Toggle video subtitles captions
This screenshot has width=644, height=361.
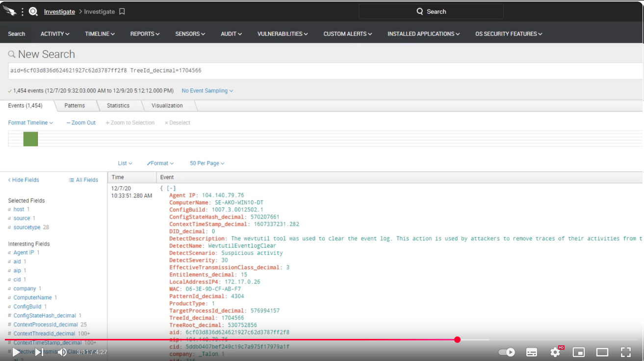click(x=532, y=352)
